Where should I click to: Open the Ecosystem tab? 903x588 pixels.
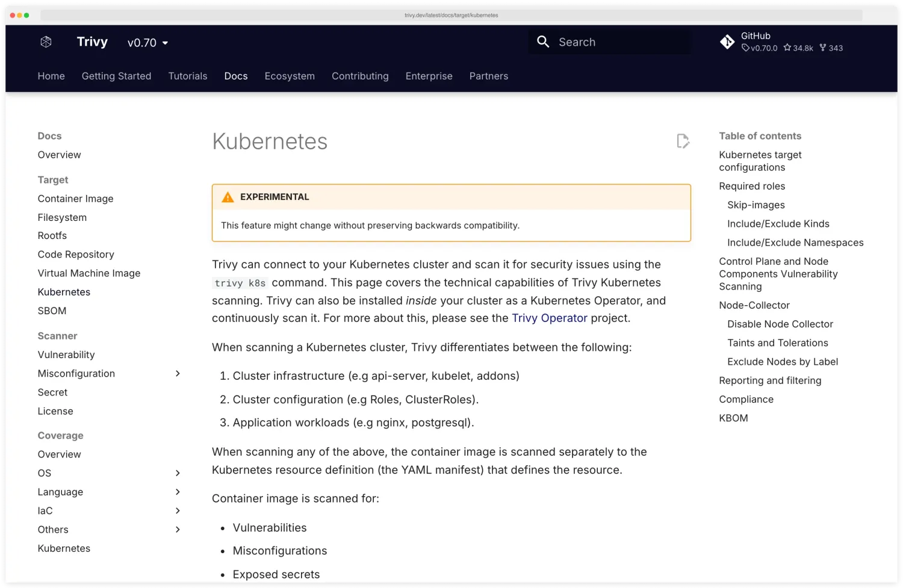point(290,76)
